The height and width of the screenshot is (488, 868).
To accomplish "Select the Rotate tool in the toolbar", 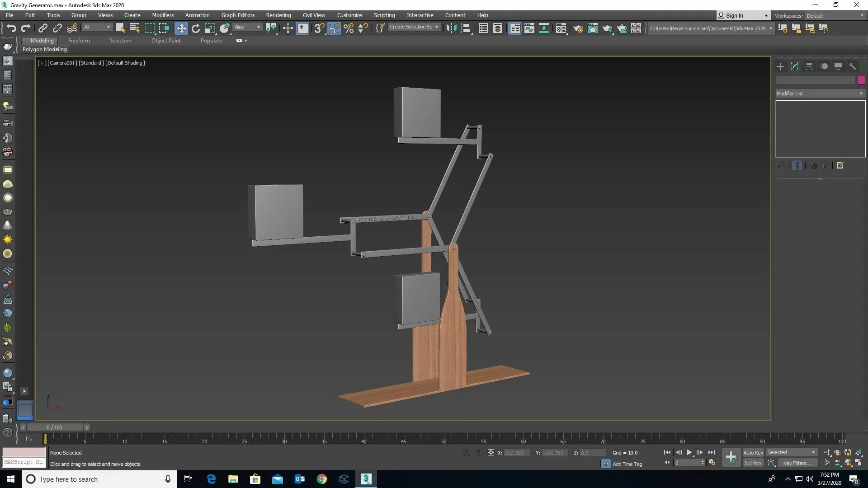I will click(x=195, y=28).
